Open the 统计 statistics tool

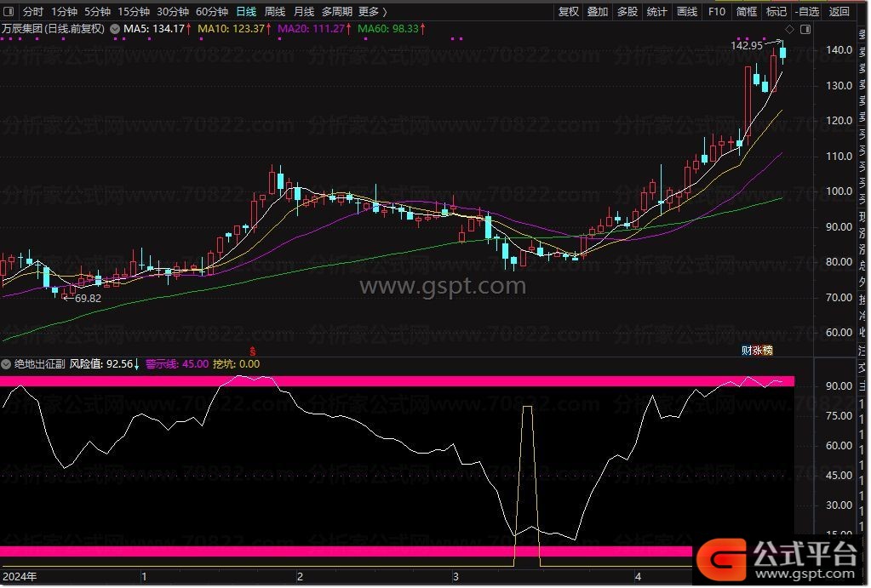657,11
